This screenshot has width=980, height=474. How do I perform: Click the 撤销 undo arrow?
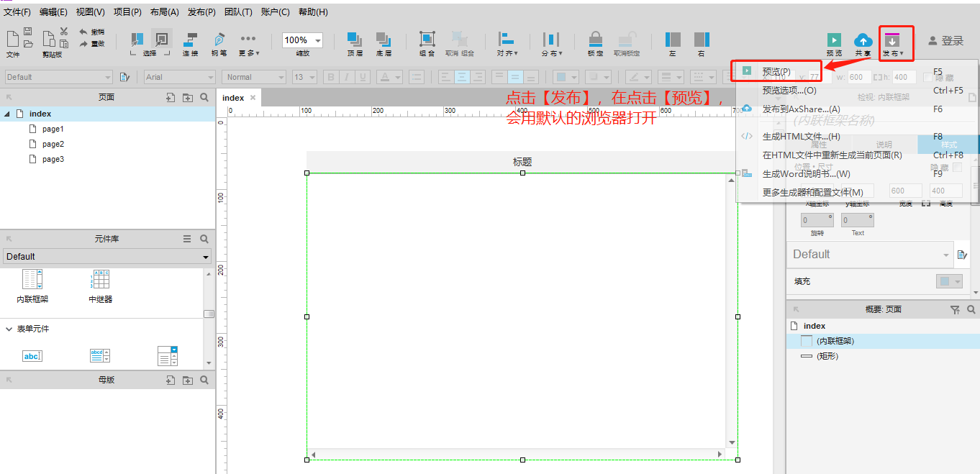[x=83, y=32]
